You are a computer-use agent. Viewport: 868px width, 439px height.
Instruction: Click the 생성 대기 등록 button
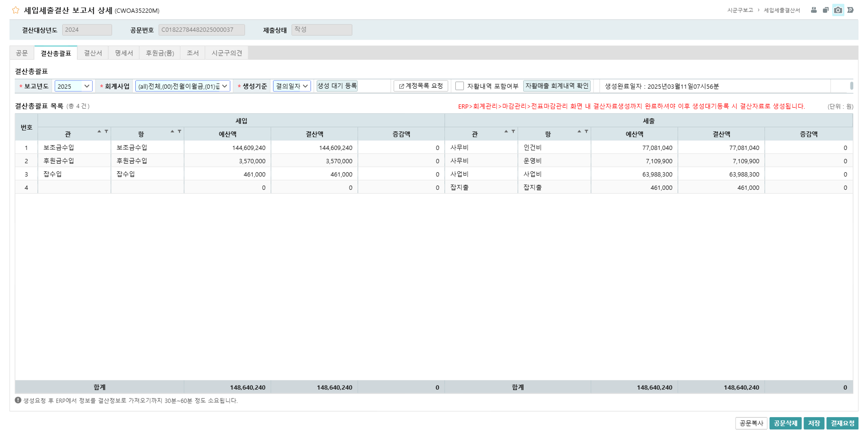(337, 86)
